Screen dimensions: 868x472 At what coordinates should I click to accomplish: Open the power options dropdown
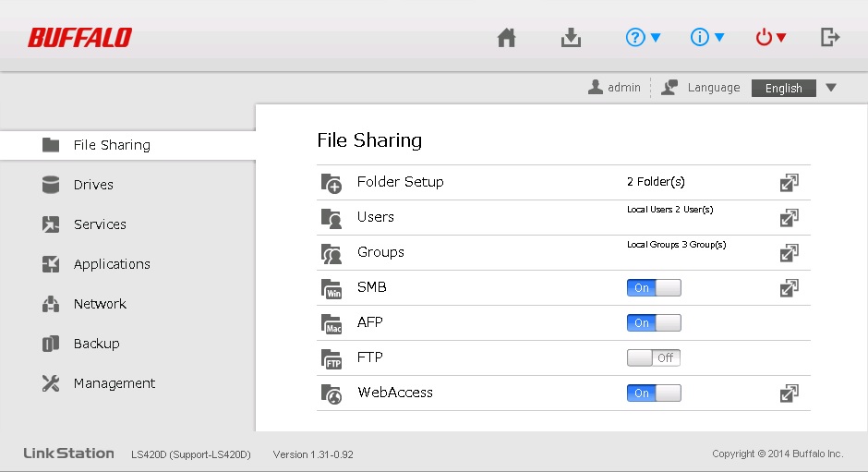point(771,38)
